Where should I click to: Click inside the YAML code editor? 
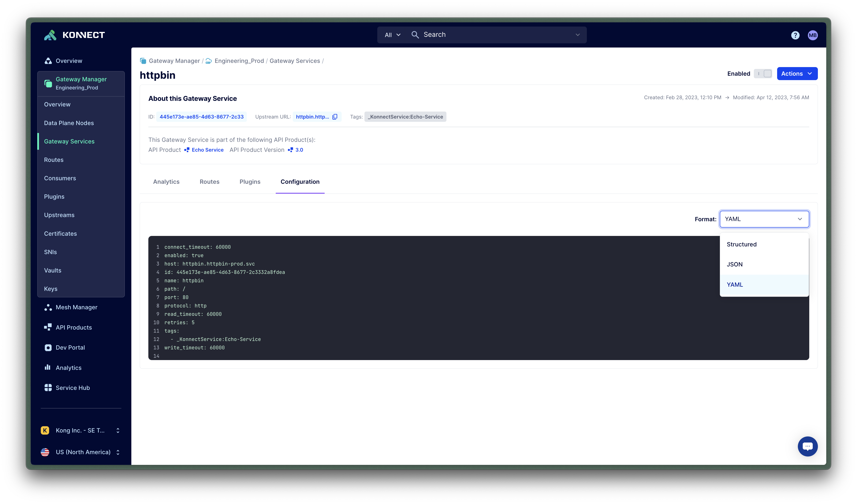click(x=479, y=298)
